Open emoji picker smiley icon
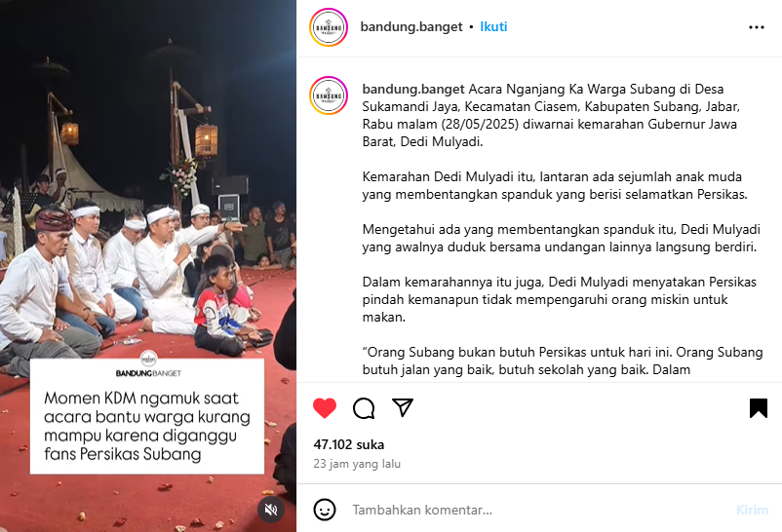 pyautogui.click(x=325, y=510)
